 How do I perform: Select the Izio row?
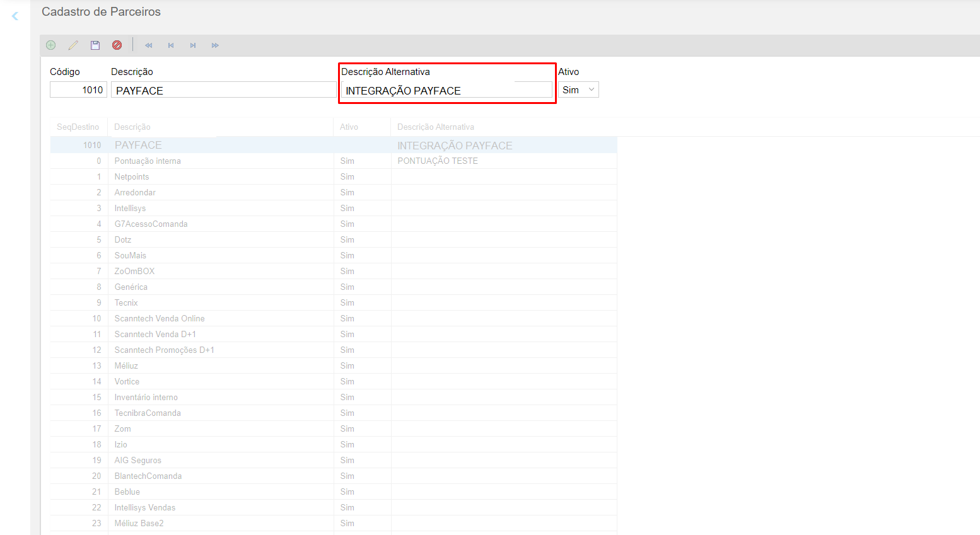click(x=334, y=444)
